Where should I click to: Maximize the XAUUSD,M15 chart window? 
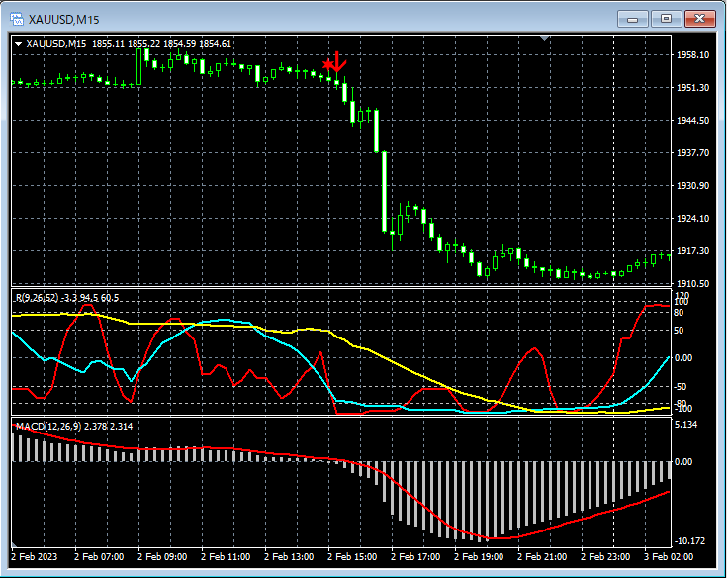[x=666, y=18]
